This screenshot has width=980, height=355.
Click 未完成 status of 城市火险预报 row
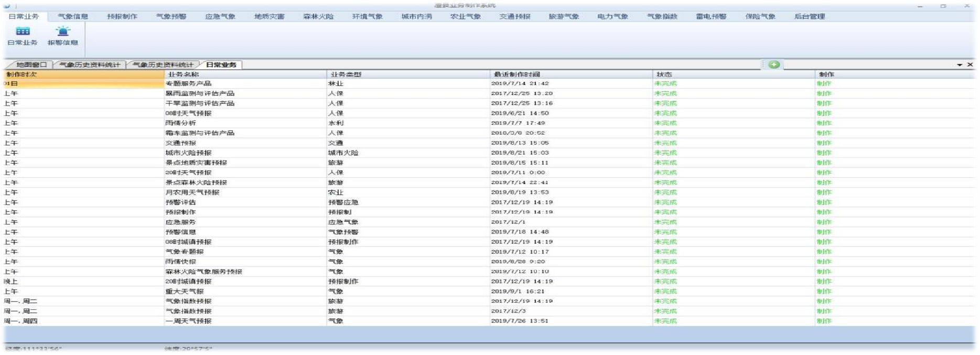click(x=665, y=153)
